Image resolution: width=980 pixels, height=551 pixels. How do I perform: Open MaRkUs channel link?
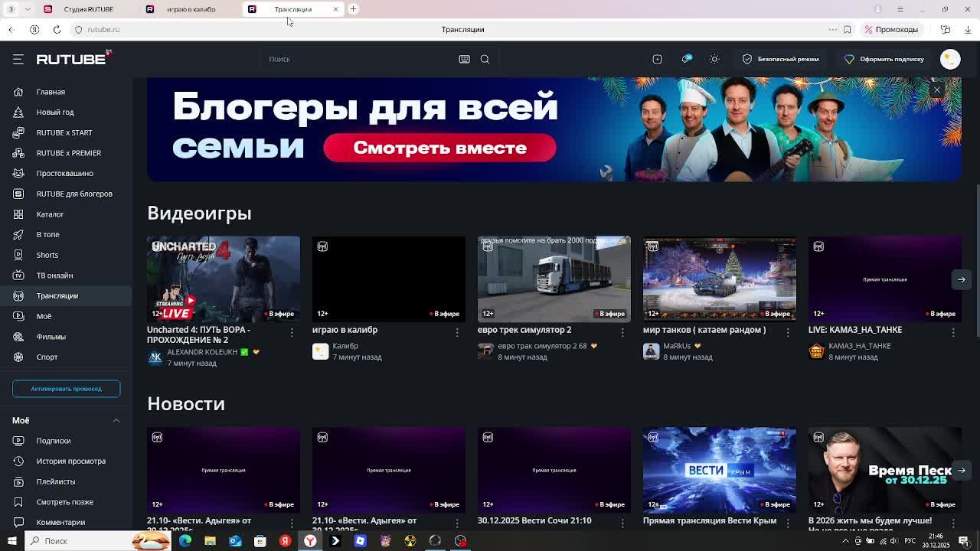(677, 346)
